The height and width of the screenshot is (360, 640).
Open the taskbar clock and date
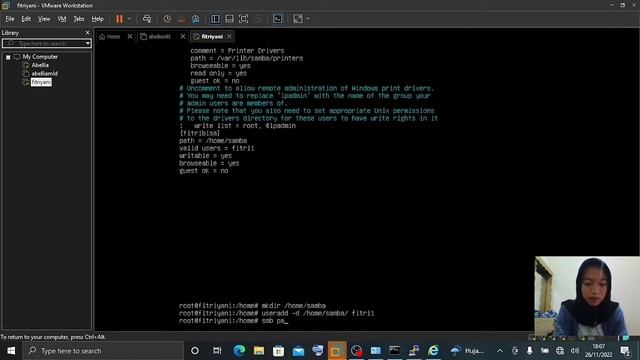pos(599,351)
